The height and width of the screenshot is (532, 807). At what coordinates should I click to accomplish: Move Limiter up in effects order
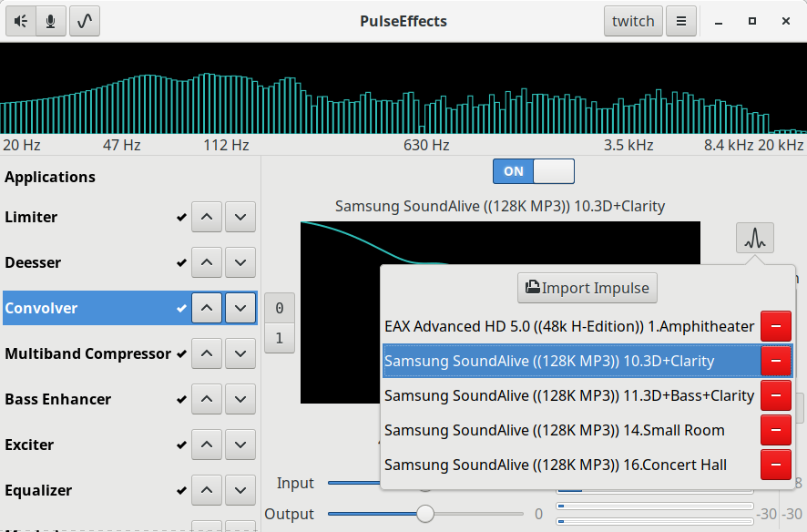[207, 217]
